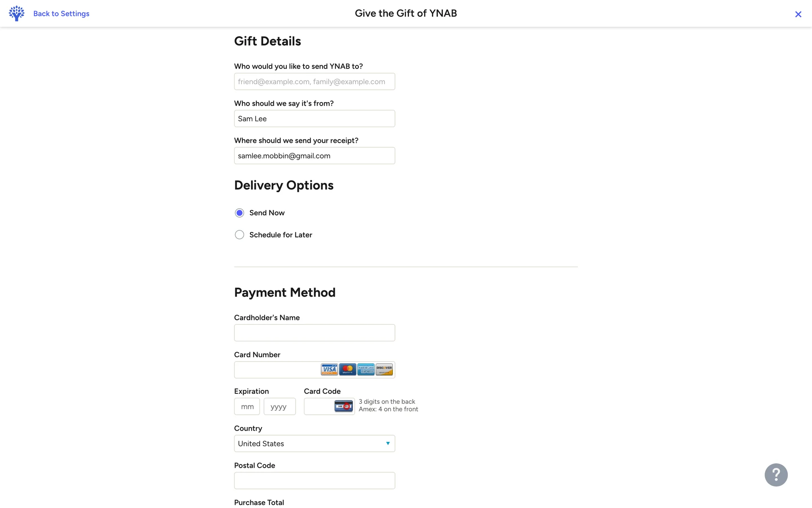Click the receipt email field

pyautogui.click(x=314, y=156)
